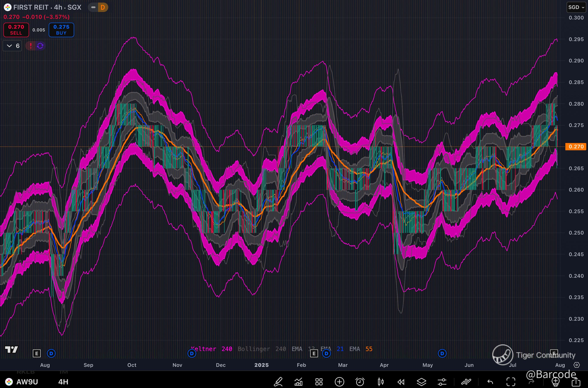Image resolution: width=588 pixels, height=388 pixels.
Task: Toggle the indicator refresh sync icon
Action: click(40, 46)
